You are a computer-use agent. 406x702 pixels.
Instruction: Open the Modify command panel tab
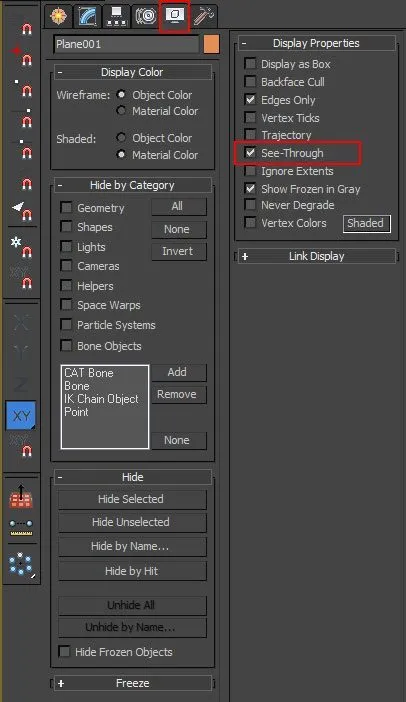point(87,16)
